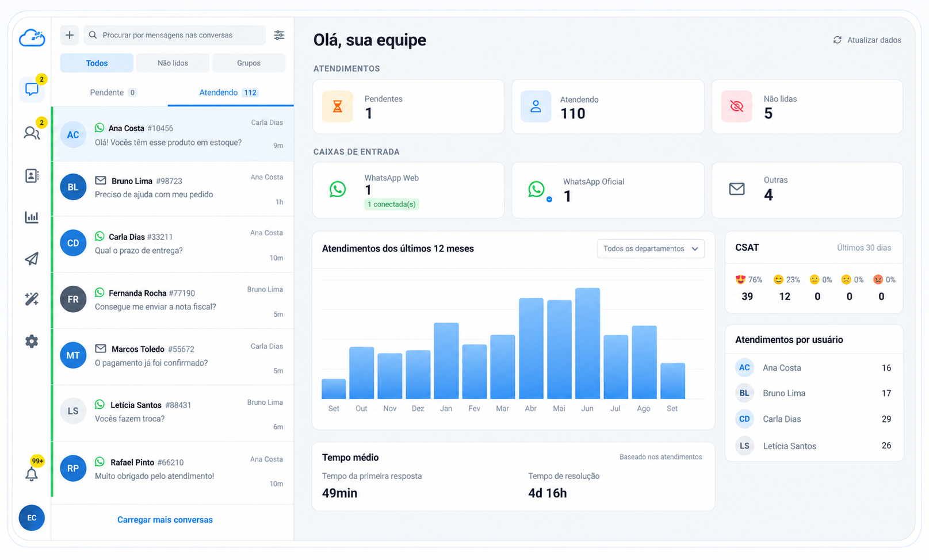Switch to the Atendendo tab
Image resolution: width=929 pixels, height=560 pixels.
pyautogui.click(x=229, y=93)
